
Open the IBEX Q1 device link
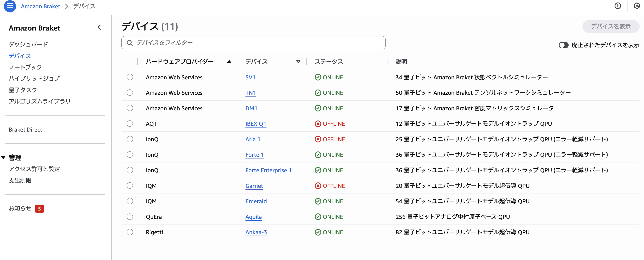coord(256,124)
